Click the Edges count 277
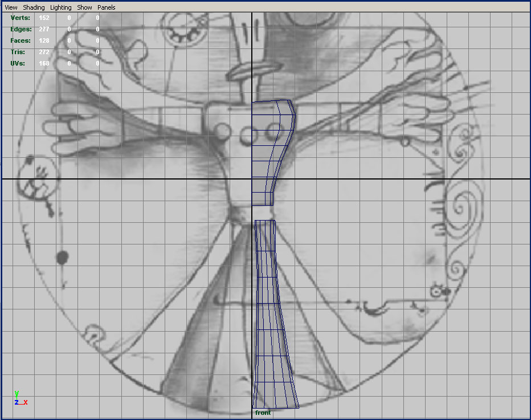This screenshot has width=531, height=420. tap(44, 29)
